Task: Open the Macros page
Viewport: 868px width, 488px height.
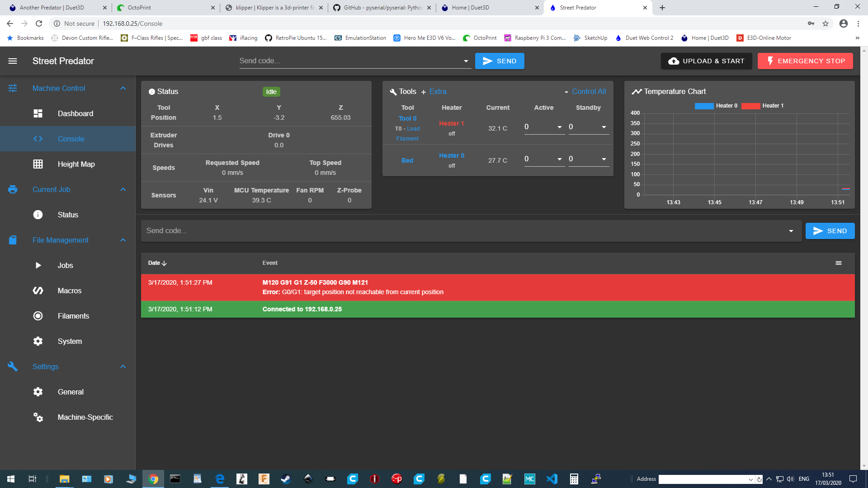Action: point(70,291)
